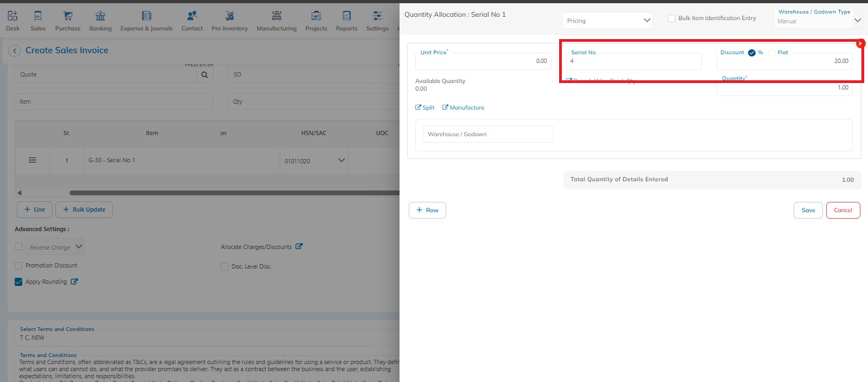This screenshot has width=868, height=382.
Task: Expand the HSN/SAC 01011020 dropdown
Action: pos(341,161)
